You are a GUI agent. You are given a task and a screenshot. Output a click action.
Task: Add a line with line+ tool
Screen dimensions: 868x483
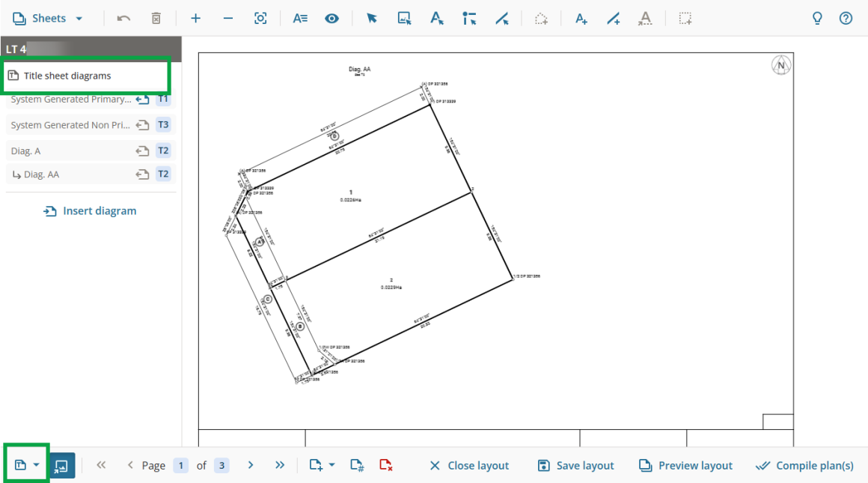614,18
